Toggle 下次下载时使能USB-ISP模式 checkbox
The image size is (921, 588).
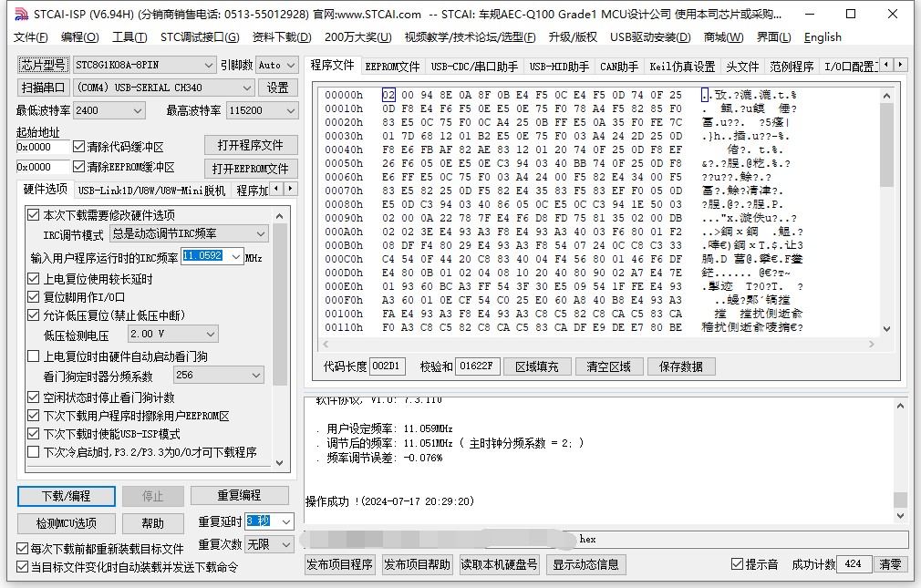point(34,434)
